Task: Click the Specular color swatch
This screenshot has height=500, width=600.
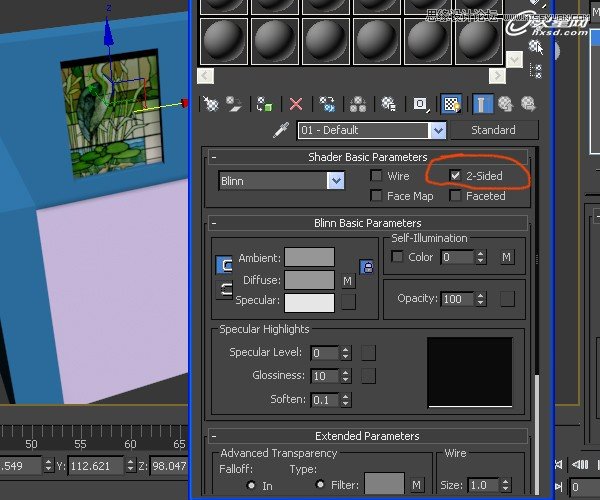Action: point(309,302)
